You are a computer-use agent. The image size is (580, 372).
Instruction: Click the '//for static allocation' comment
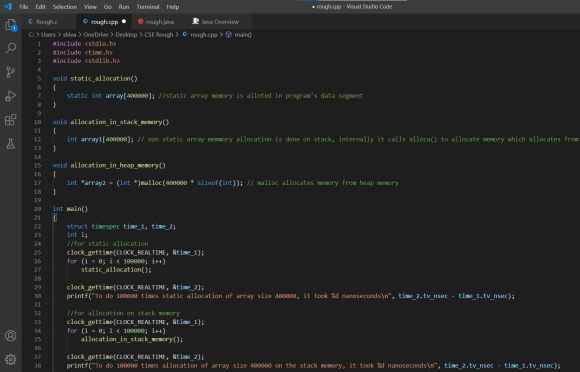click(x=107, y=244)
